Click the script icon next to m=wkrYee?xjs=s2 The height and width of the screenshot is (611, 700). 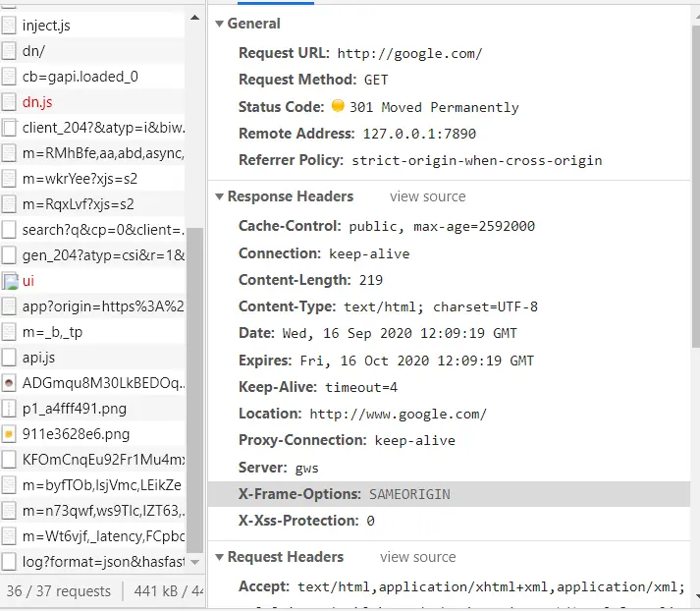pyautogui.click(x=9, y=179)
